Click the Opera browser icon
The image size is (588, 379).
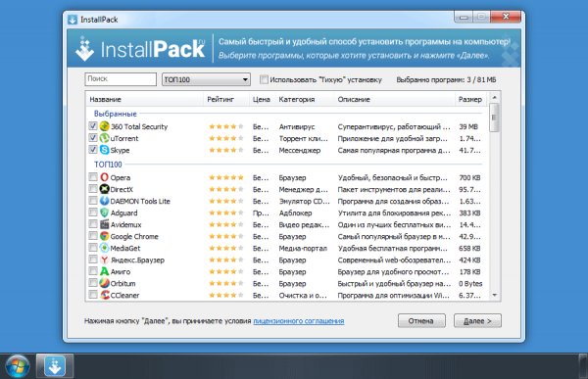(x=104, y=177)
